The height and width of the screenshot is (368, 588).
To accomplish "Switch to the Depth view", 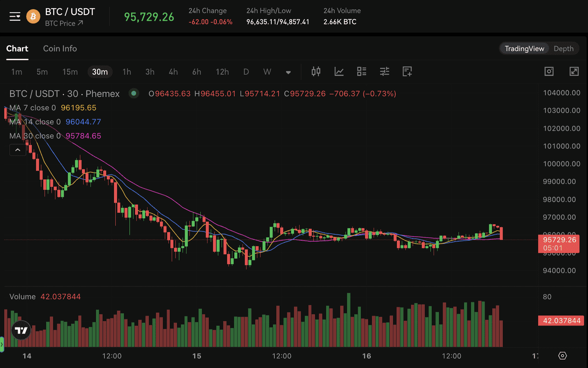I will point(564,48).
